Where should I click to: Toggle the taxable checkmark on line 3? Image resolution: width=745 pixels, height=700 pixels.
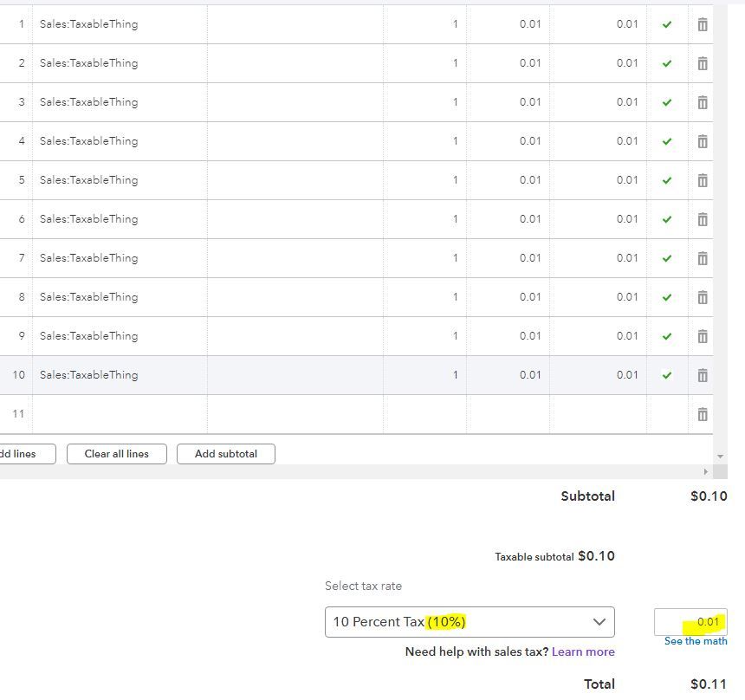[x=667, y=102]
